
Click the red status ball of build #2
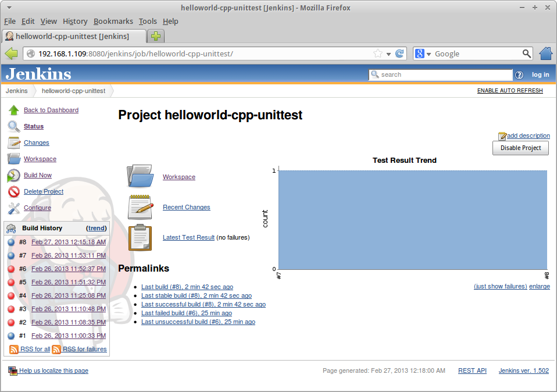point(12,322)
